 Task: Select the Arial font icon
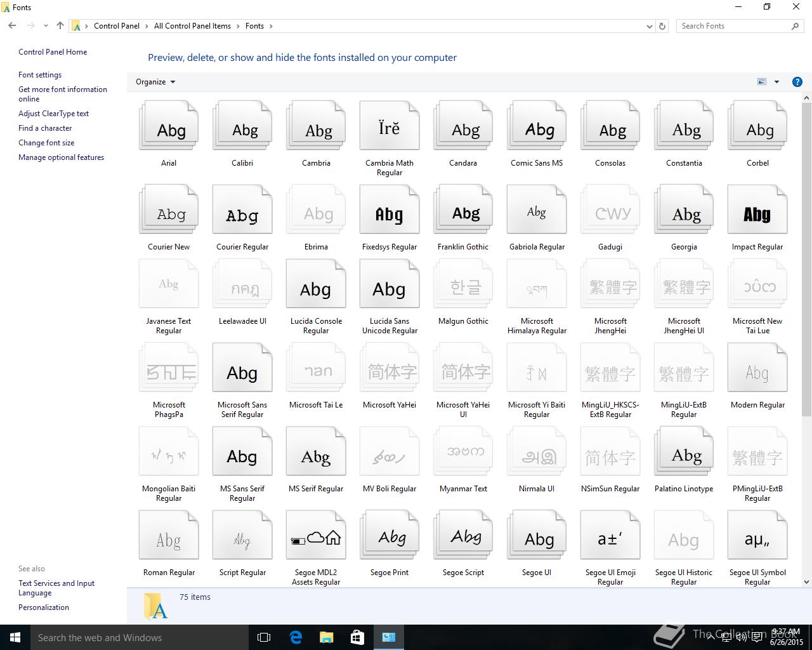pyautogui.click(x=169, y=126)
